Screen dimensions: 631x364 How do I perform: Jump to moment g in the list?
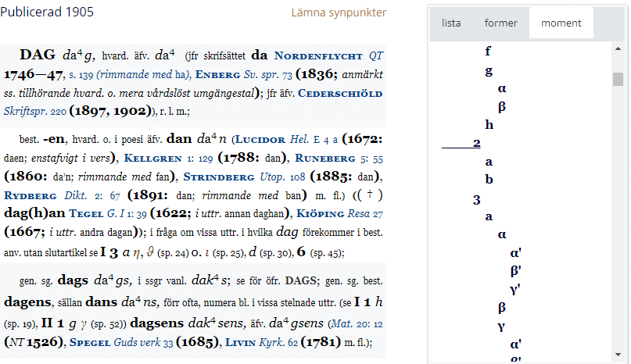tap(489, 71)
